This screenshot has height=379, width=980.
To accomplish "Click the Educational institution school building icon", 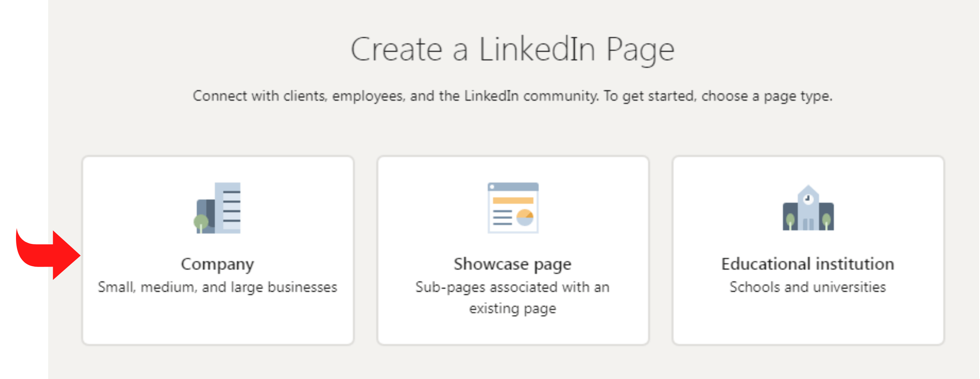I will coord(808,208).
